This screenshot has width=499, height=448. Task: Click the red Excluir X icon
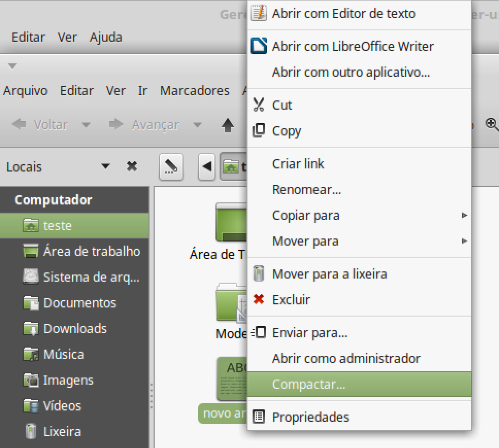259,299
